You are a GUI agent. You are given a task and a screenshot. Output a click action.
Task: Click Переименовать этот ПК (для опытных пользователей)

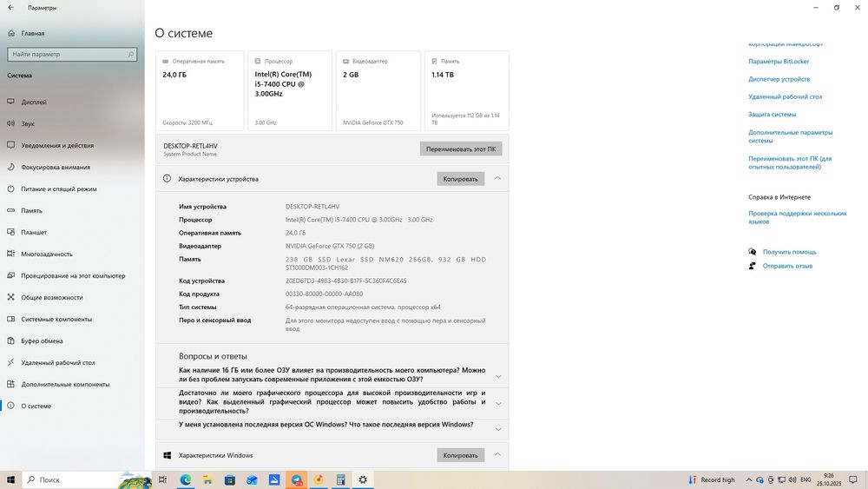pos(790,162)
